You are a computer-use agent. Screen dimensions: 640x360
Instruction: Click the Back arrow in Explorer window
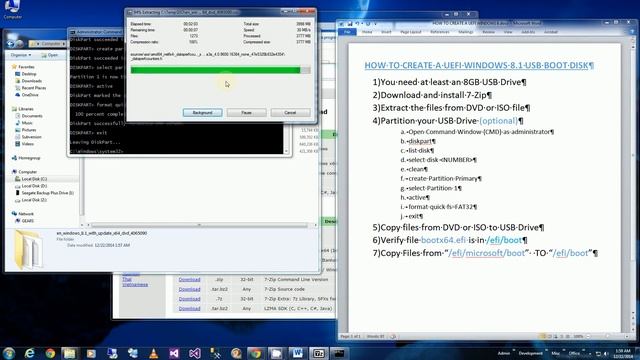11,44
